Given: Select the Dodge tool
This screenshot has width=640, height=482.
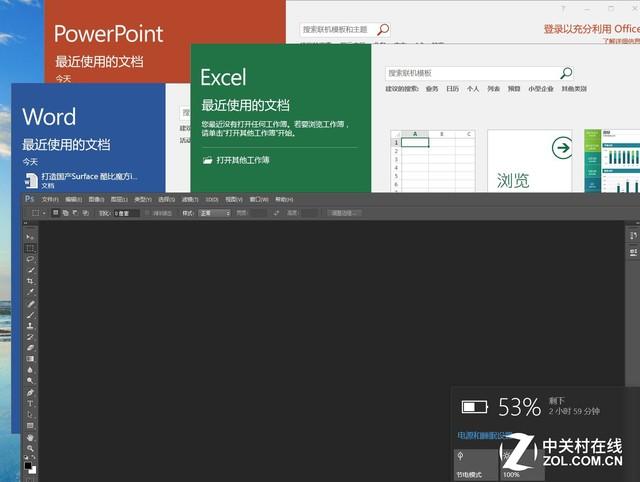Looking at the screenshot, I should pos(30,381).
